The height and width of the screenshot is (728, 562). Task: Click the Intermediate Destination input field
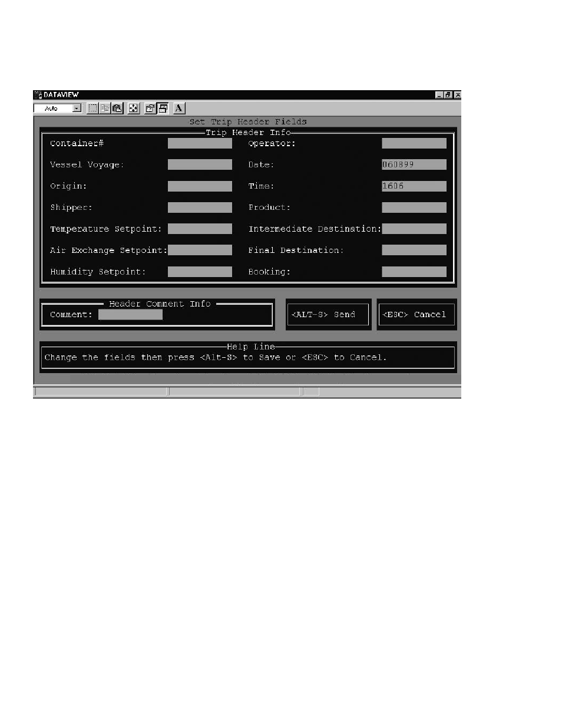point(414,229)
